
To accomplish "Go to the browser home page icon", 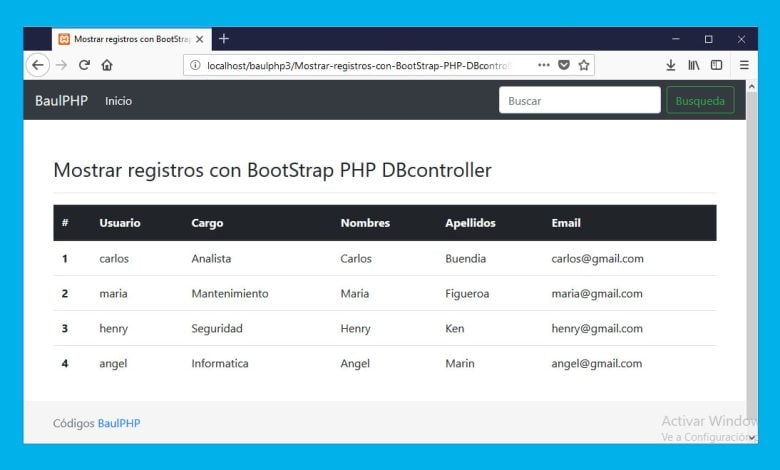I will point(107,65).
